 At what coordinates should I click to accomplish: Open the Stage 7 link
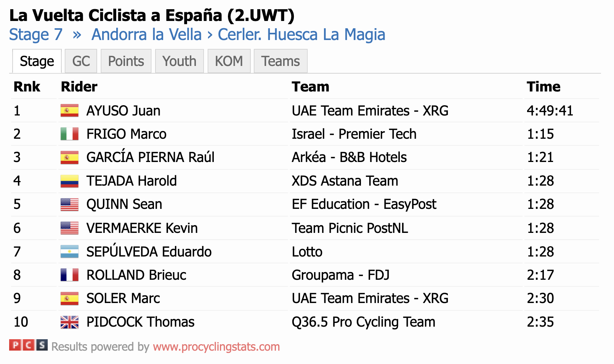[36, 35]
